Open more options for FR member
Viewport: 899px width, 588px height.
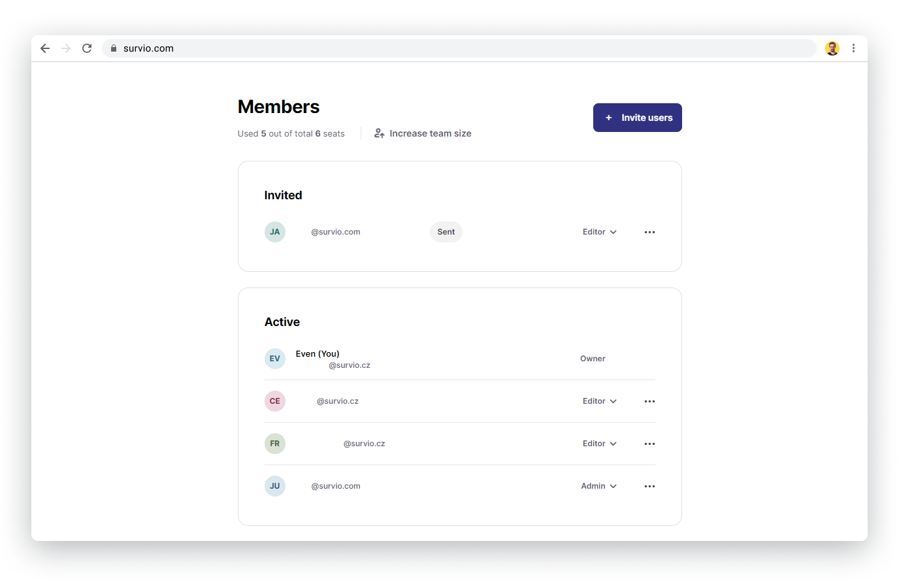[649, 444]
